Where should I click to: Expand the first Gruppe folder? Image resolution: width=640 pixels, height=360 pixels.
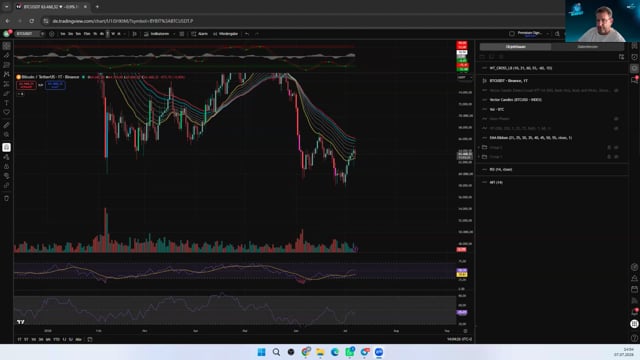479,147
